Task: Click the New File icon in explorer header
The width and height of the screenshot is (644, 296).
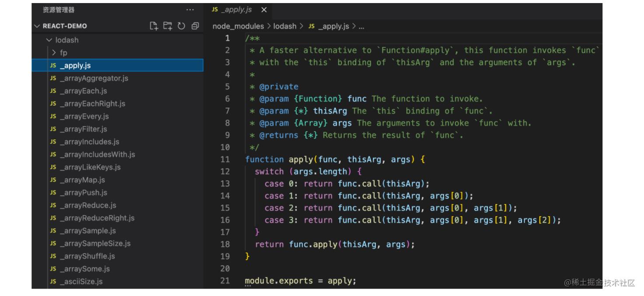Action: point(154,26)
